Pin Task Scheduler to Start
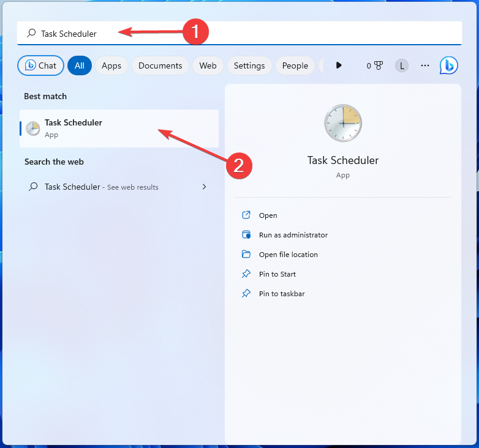This screenshot has width=479, height=448. tap(277, 274)
